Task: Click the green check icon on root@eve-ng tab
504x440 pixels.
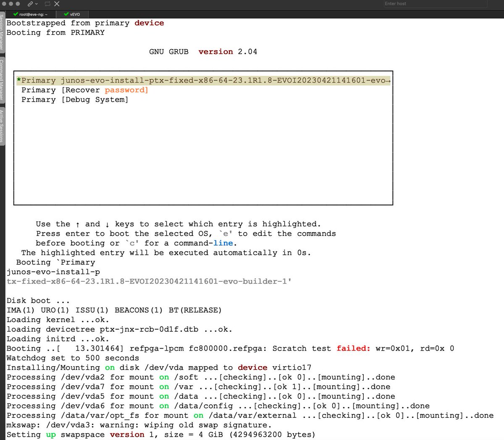Action: click(x=16, y=14)
